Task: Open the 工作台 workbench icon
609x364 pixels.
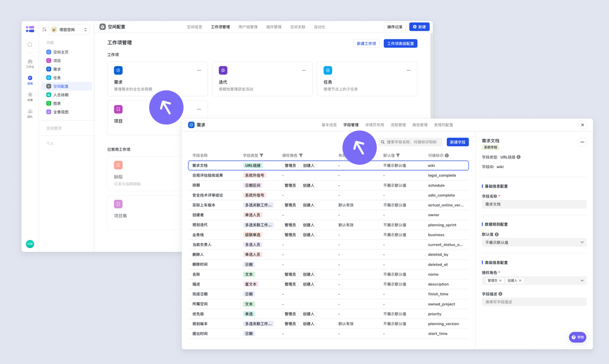Action: point(30,63)
